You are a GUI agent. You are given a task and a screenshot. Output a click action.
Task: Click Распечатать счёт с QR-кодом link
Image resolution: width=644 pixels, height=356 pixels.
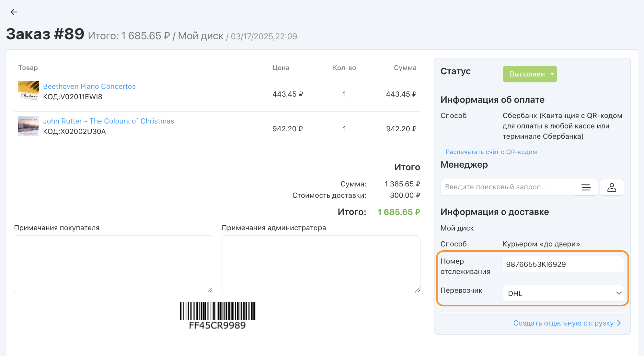[x=491, y=152]
